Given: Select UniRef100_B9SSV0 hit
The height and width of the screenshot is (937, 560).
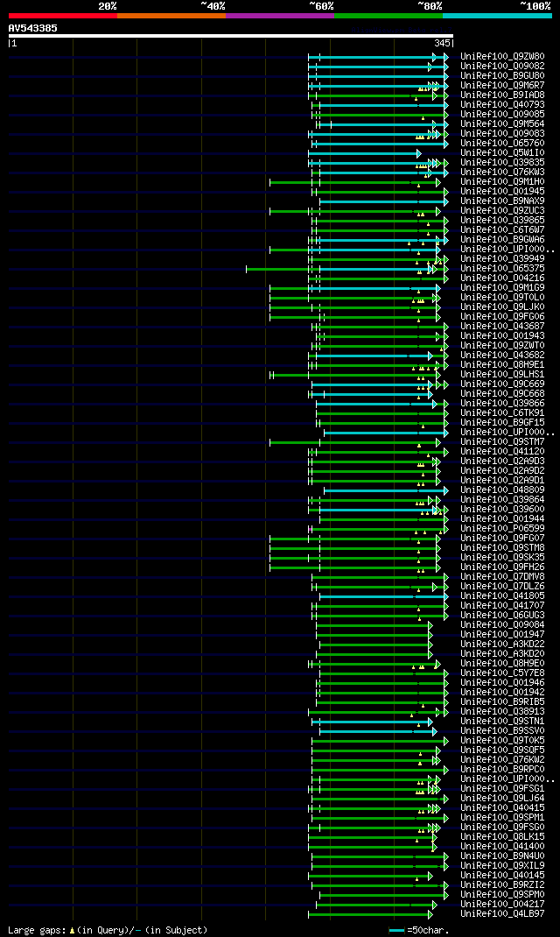Looking at the screenshot, I should click(502, 731).
